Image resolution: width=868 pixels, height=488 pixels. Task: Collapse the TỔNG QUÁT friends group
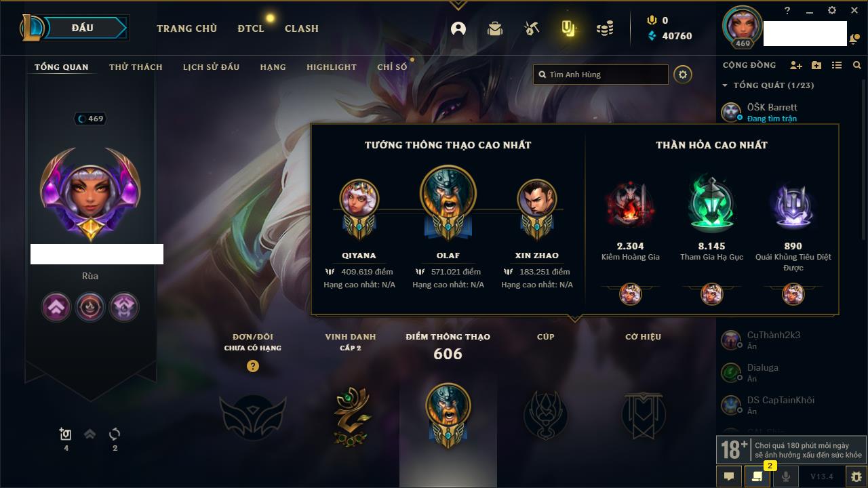[x=725, y=85]
